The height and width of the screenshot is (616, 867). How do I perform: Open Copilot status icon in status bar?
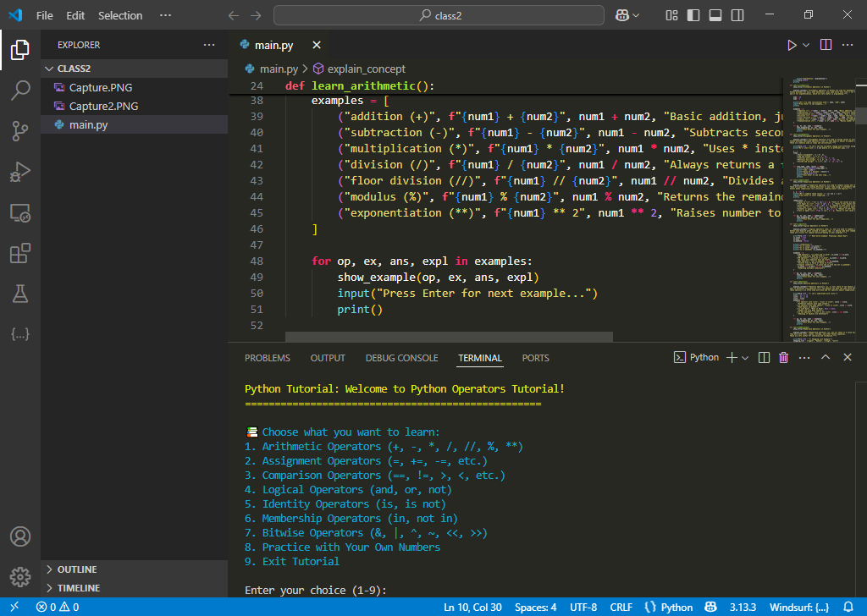711,607
